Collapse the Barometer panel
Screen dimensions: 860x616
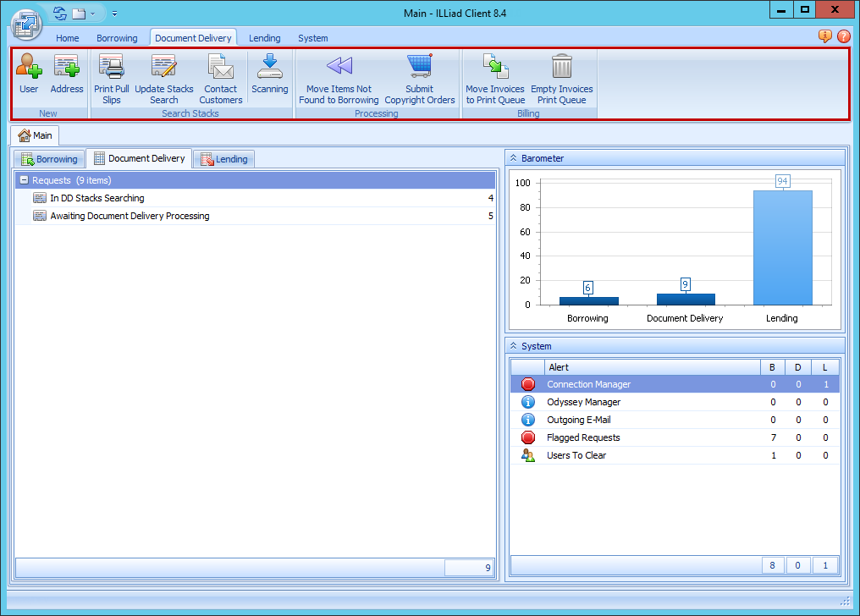pos(514,157)
